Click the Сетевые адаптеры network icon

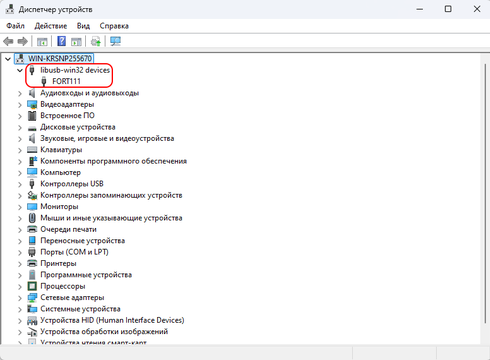pyautogui.click(x=32, y=298)
